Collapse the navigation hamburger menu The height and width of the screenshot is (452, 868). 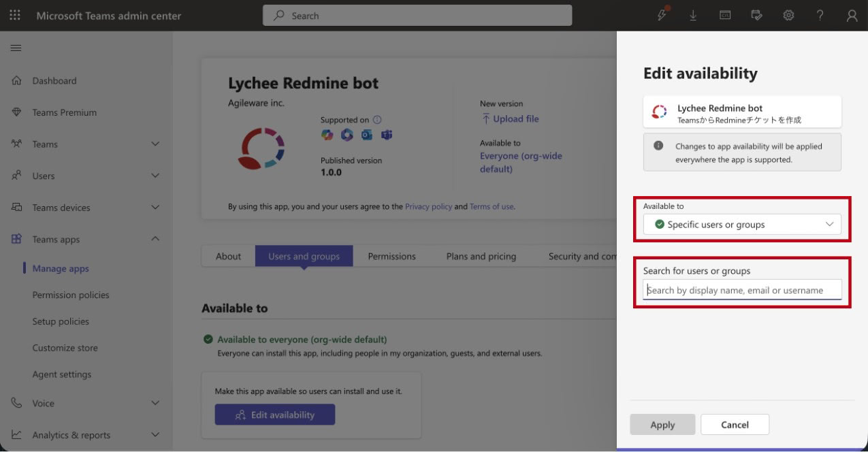point(15,48)
